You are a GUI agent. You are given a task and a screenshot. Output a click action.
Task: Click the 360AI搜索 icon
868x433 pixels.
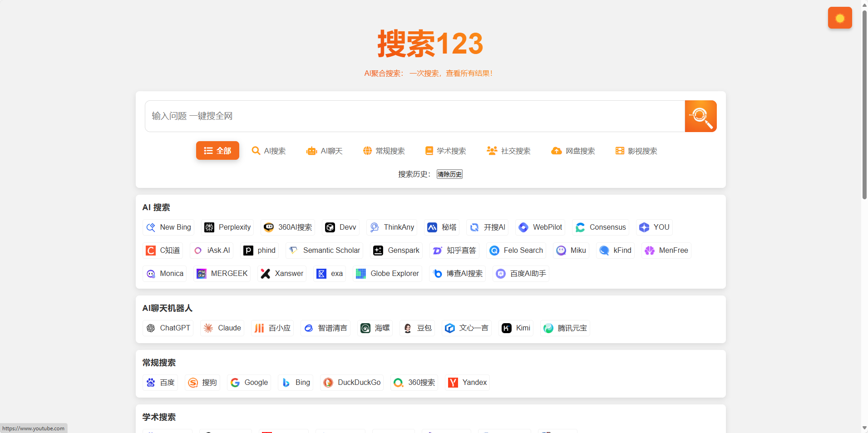269,227
